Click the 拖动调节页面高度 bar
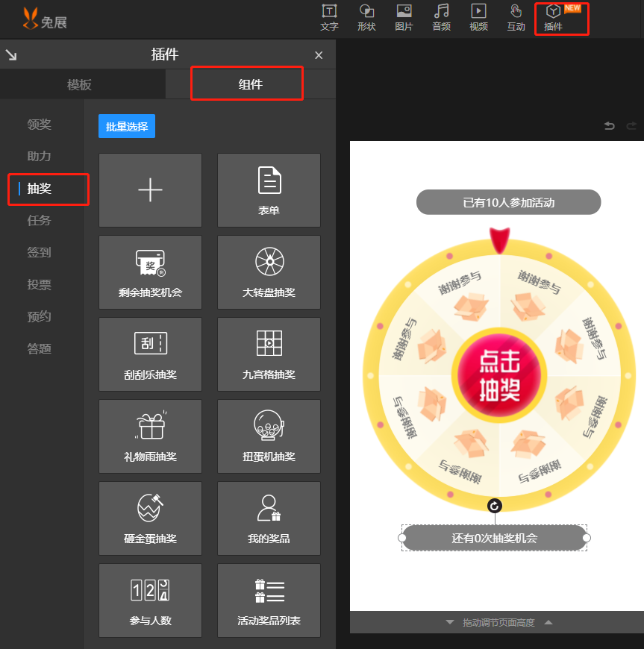The height and width of the screenshot is (649, 644). [498, 622]
